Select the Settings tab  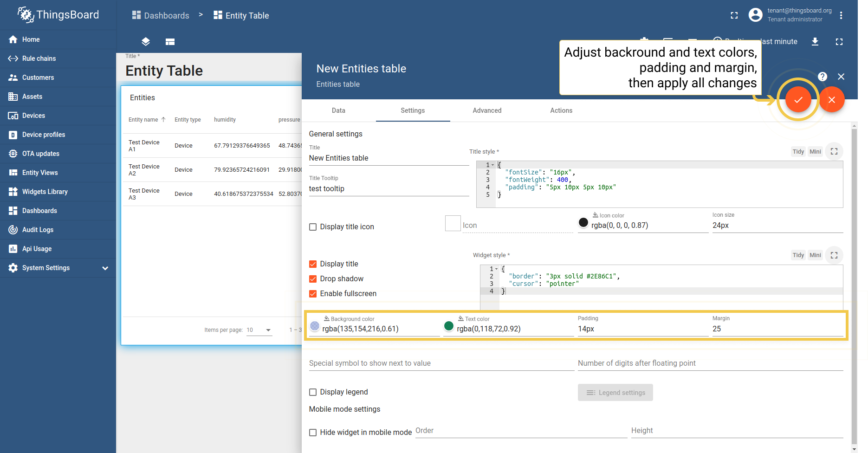(413, 110)
